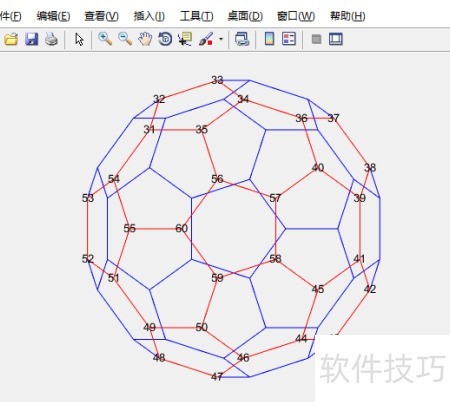
Task: Open the 编辑(E) menu
Action: (x=53, y=16)
